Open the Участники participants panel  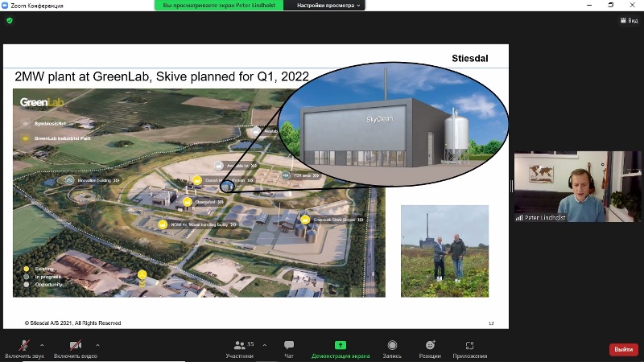pos(240,349)
